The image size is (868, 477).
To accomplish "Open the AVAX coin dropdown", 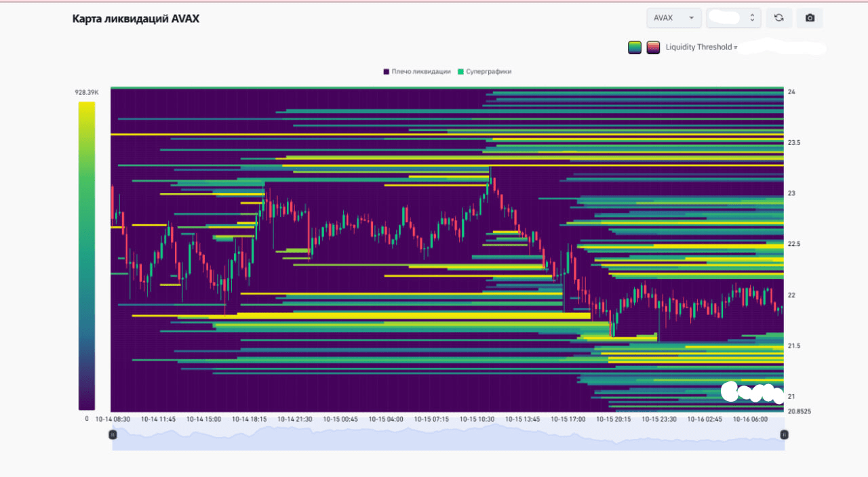I will click(x=673, y=18).
